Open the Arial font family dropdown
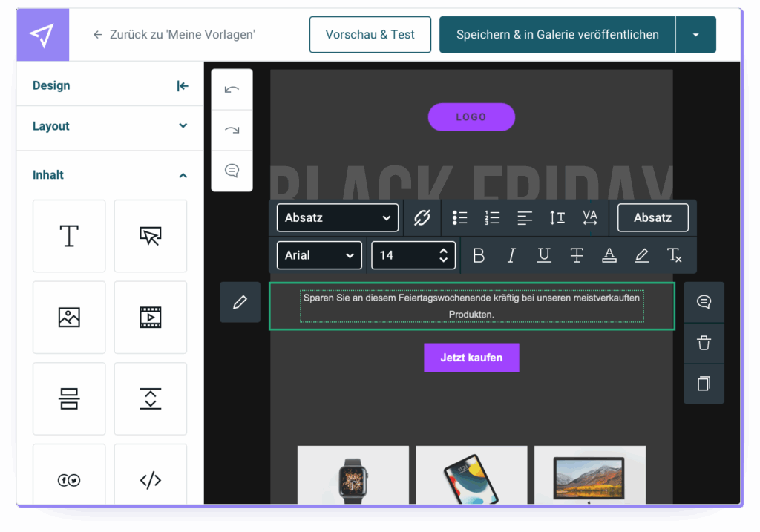This screenshot has height=532, width=760. pyautogui.click(x=319, y=255)
